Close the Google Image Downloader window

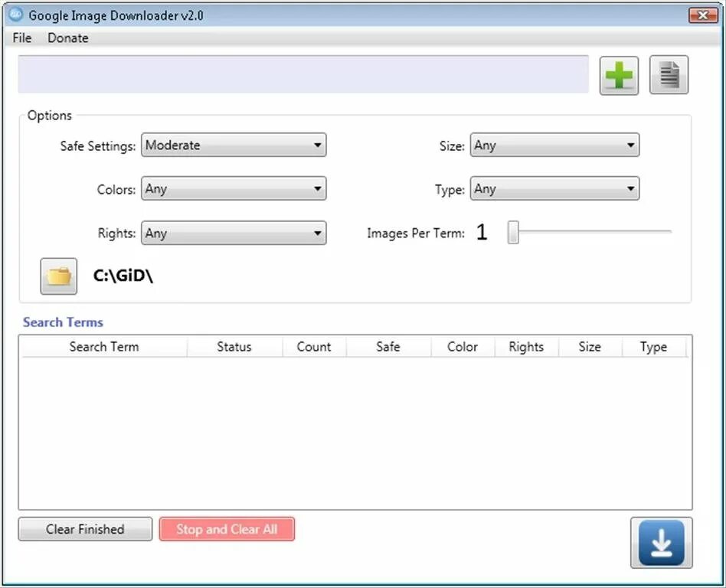coord(703,15)
